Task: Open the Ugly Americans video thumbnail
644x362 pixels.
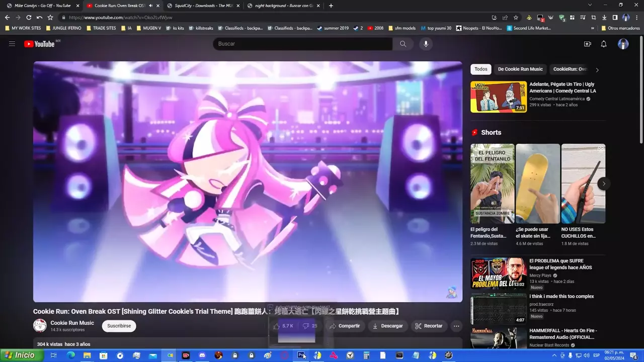Action: click(x=498, y=97)
